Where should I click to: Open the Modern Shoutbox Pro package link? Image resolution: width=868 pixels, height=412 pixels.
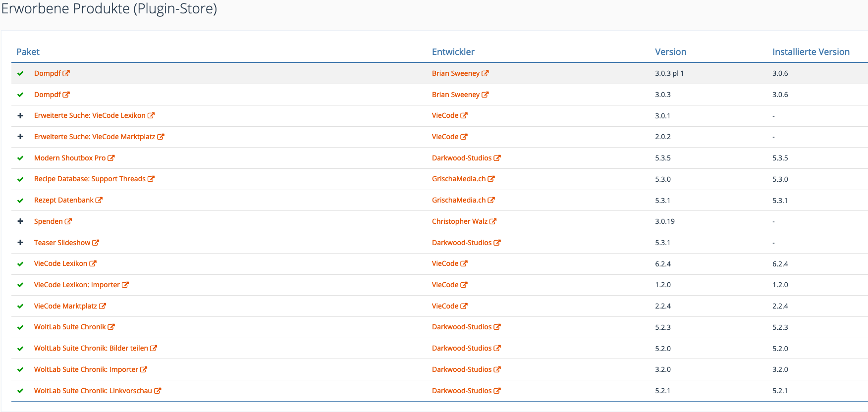click(x=70, y=158)
